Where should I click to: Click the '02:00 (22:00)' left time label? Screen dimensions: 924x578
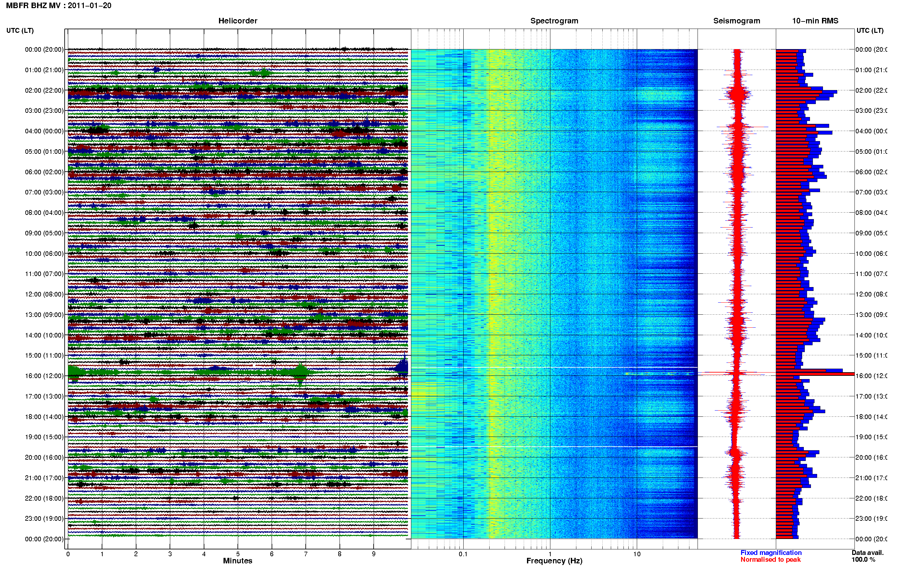44,90
